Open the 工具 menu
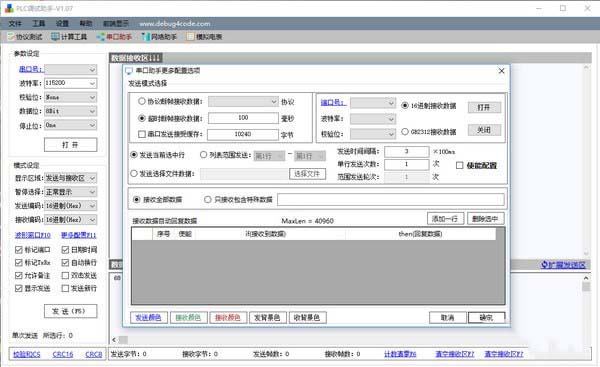Viewport: 600px width, 367px height. click(39, 24)
